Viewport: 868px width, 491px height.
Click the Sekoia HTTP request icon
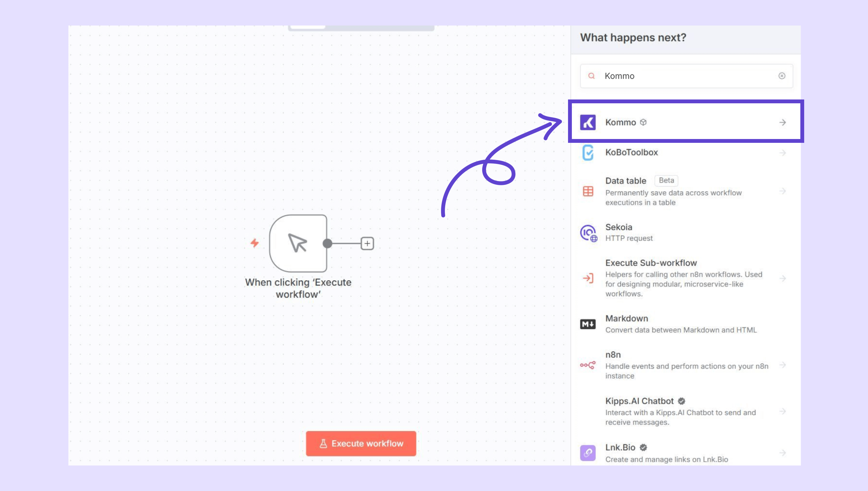588,233
